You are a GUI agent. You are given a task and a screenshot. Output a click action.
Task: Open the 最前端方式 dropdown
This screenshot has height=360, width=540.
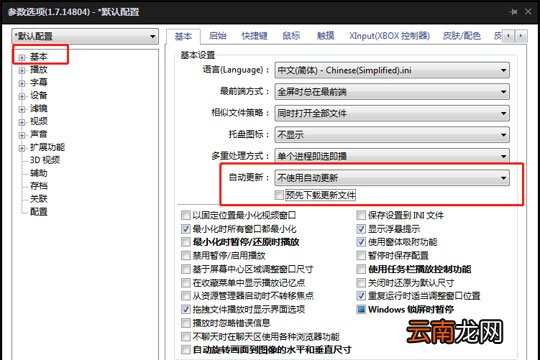point(392,92)
